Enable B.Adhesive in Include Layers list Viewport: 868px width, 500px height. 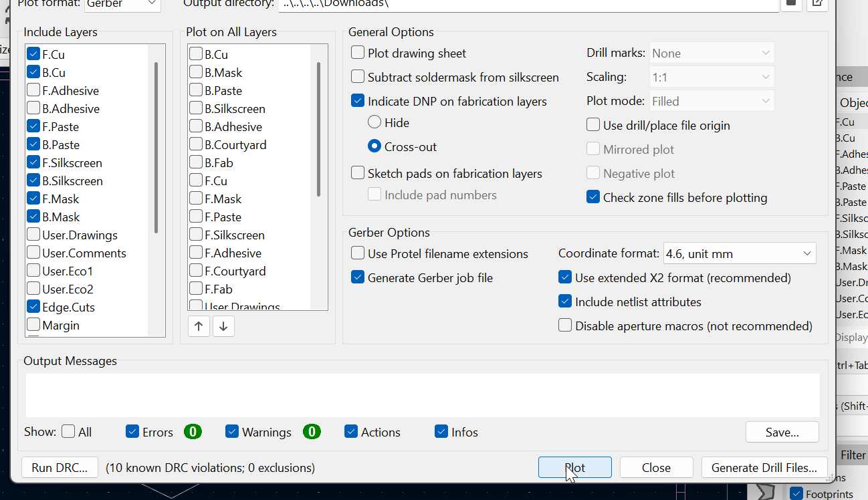(x=33, y=108)
